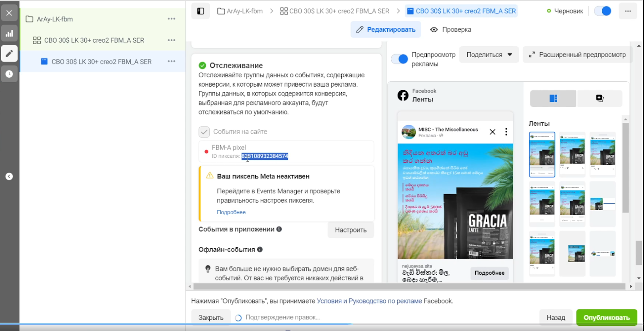Select the first thumbnail in second placement row
Screen dimensions: 644x331
pos(542,204)
